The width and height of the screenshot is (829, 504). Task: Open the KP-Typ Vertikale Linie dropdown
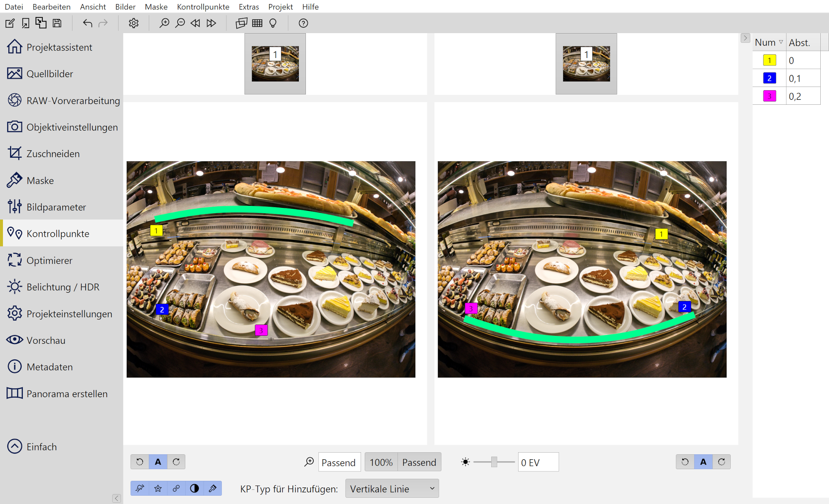392,489
